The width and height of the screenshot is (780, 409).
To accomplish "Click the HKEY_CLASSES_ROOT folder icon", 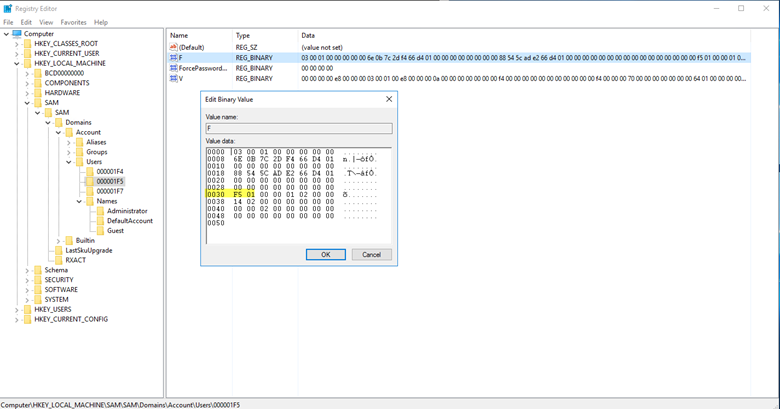I will click(27, 44).
